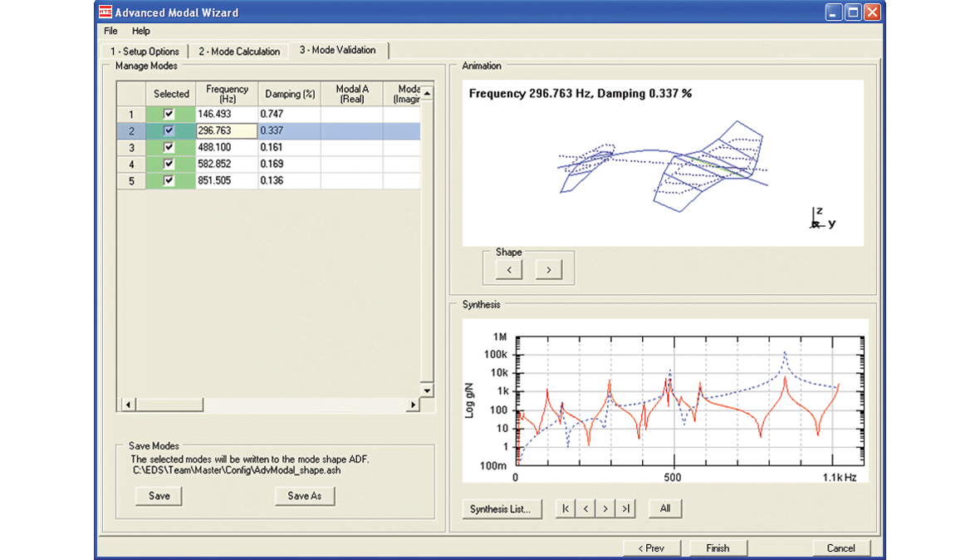
Task: Disable mode 5 at 851.505 Hz
Action: 170,180
